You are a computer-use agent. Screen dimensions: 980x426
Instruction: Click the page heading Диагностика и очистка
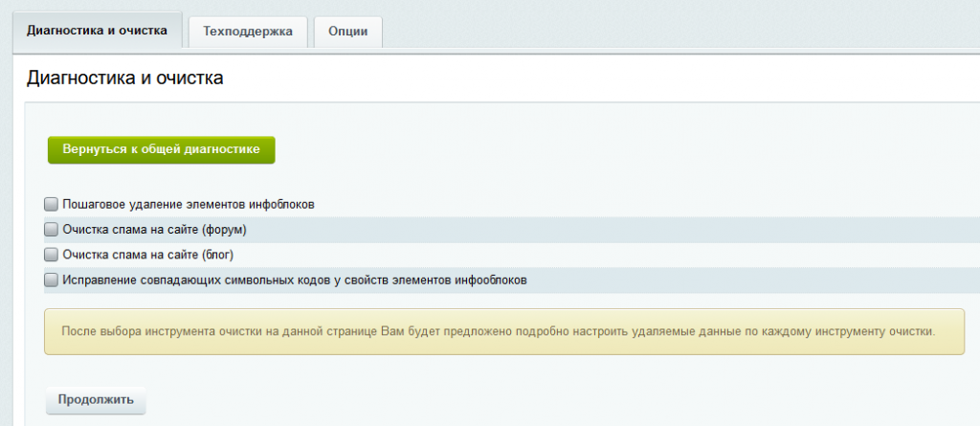coord(124,78)
